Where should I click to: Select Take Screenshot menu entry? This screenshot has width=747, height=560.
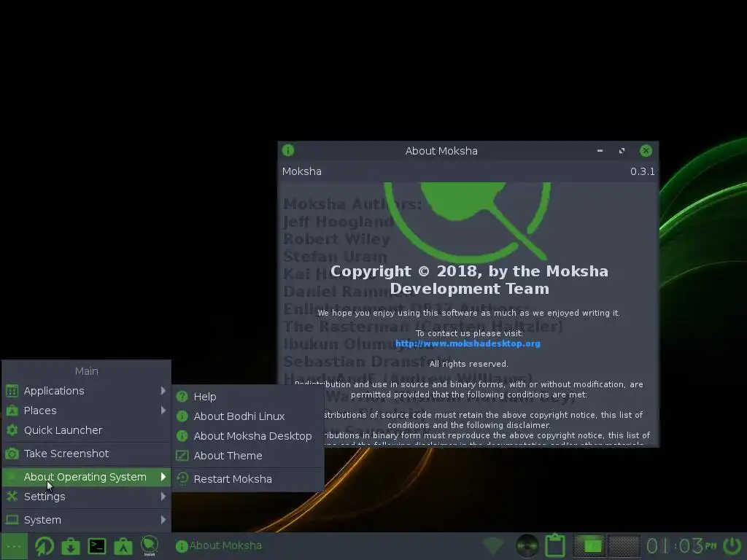[86, 454]
